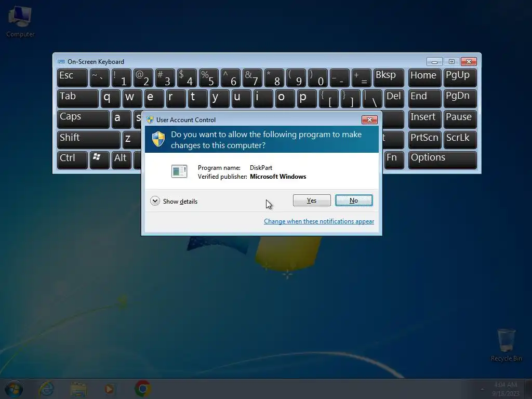This screenshot has height=399, width=532.
Task: Open Change when these notifications appear link
Action: point(319,221)
